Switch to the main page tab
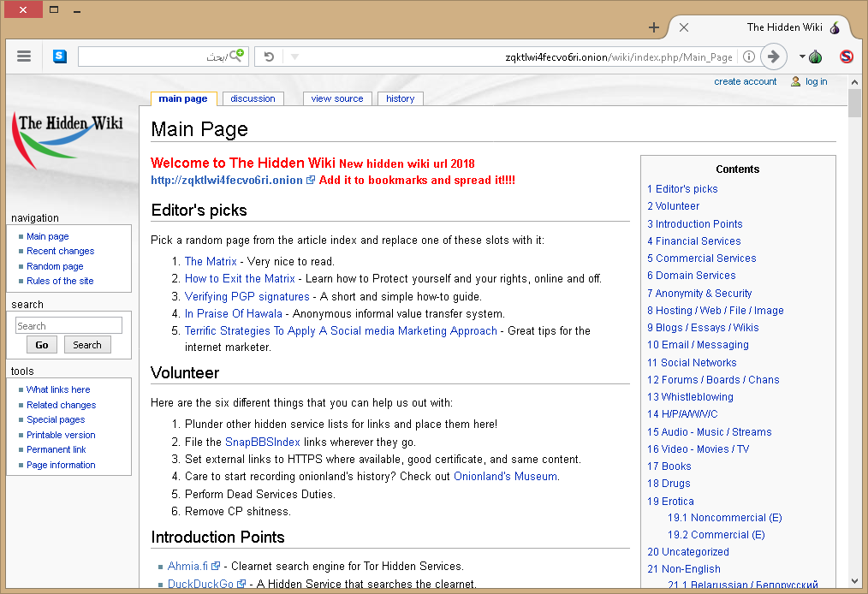Screen dimensions: 868x594 183,98
